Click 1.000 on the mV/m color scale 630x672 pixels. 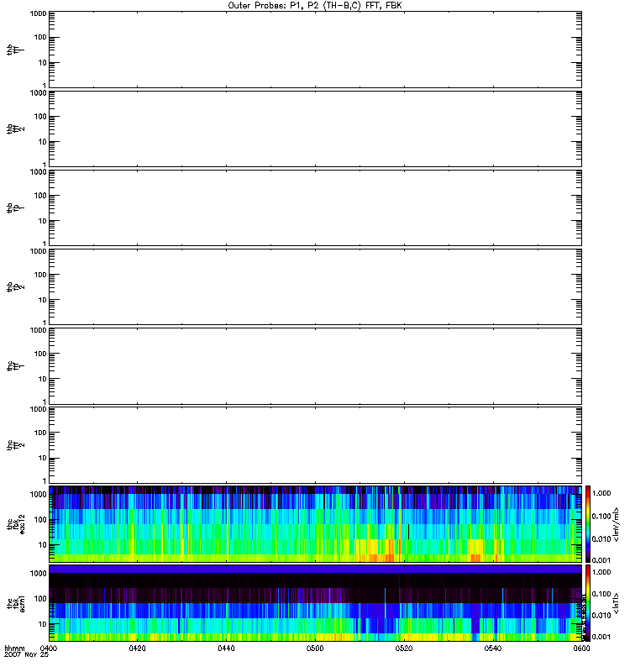[x=601, y=493]
